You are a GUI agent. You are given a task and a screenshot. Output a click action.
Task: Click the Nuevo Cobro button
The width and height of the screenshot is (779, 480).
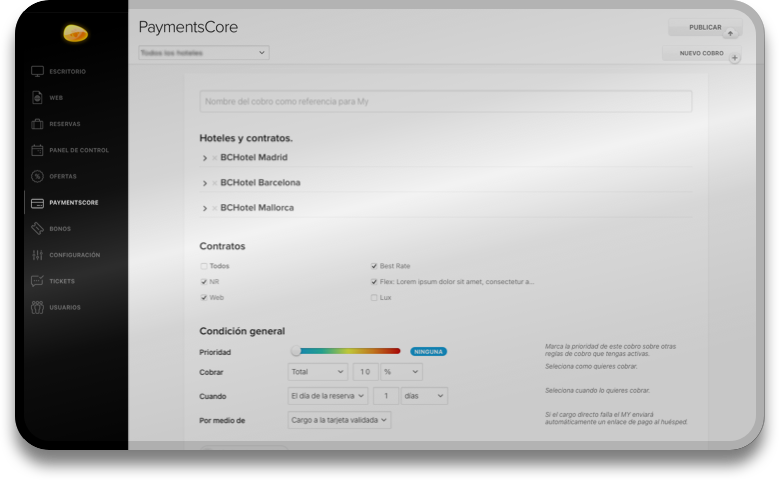tap(701, 53)
